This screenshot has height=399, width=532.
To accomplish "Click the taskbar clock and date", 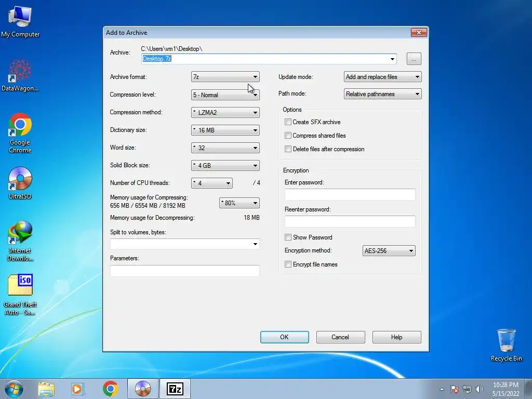I will tap(506, 389).
